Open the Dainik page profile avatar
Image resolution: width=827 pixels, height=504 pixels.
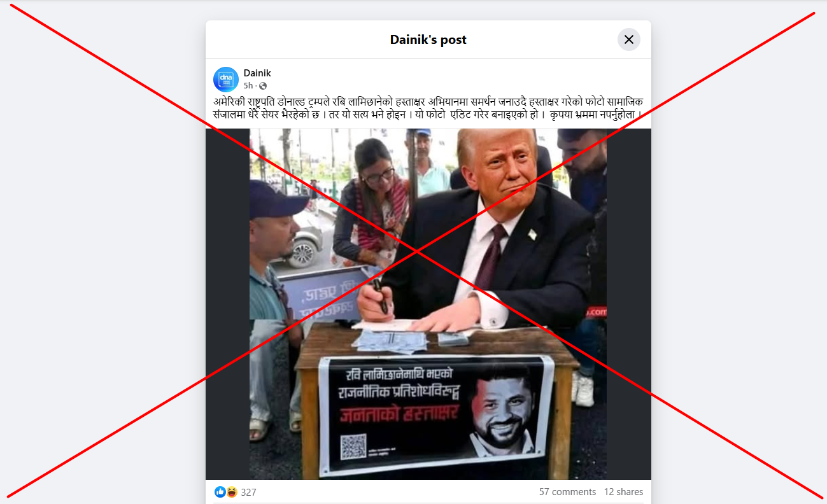pyautogui.click(x=225, y=79)
